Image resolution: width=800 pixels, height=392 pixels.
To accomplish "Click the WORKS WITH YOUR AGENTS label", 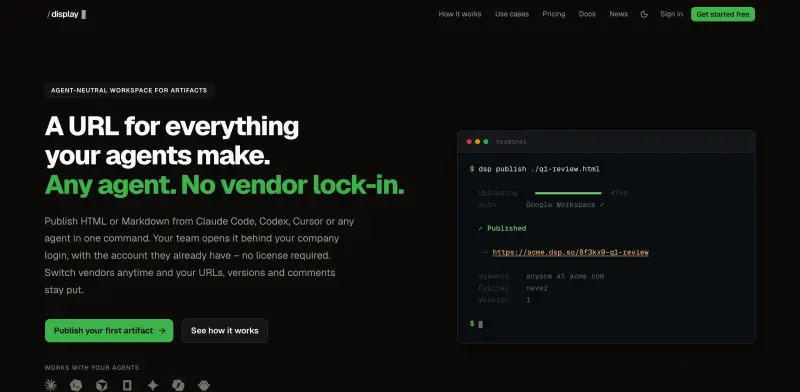I will pos(91,368).
